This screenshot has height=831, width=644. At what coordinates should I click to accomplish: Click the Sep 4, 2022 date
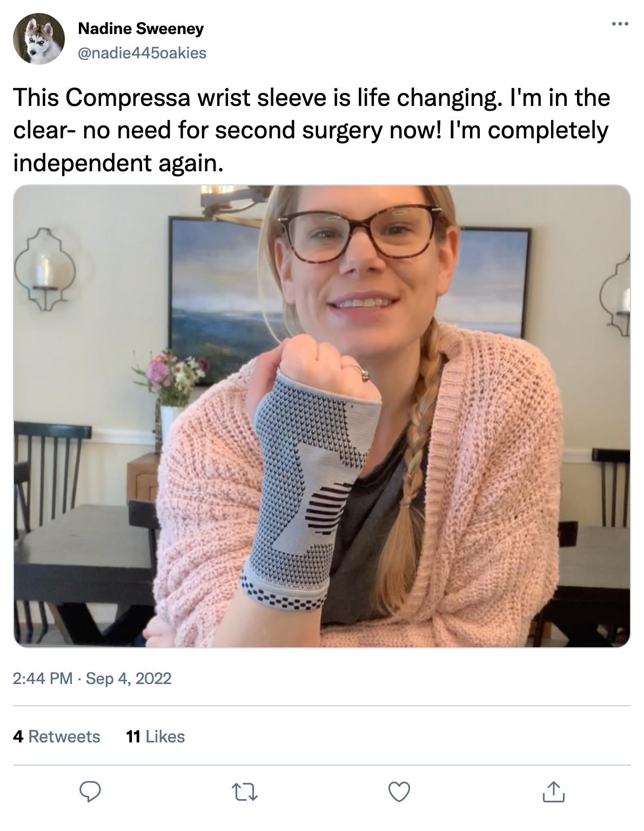pyautogui.click(x=129, y=678)
